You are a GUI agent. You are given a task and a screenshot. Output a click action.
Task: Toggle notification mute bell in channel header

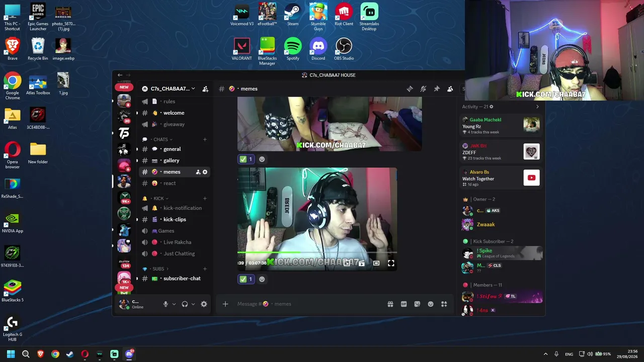click(x=423, y=89)
